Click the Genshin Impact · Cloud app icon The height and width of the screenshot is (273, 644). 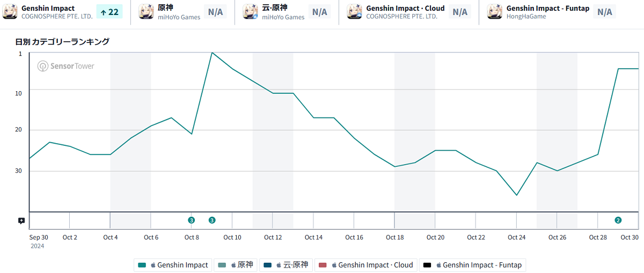(354, 12)
